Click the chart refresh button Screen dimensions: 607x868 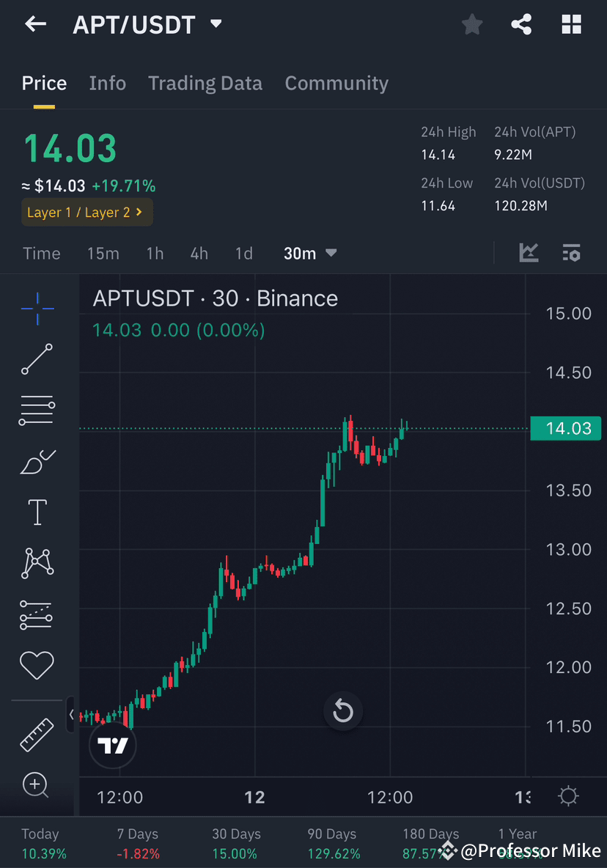click(x=343, y=711)
